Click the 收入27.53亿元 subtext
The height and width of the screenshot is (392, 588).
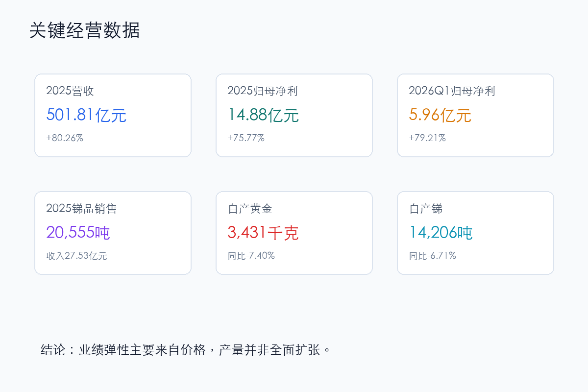[76, 255]
